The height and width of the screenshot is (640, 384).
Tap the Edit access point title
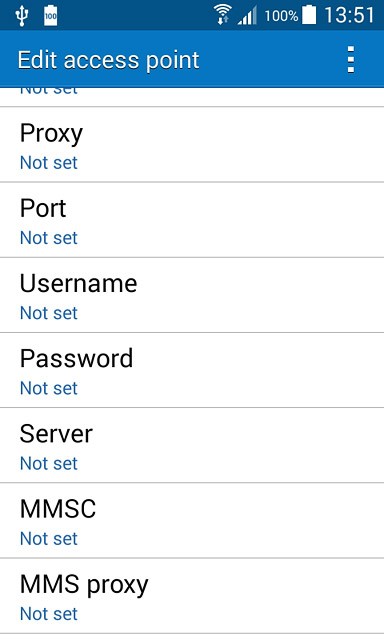[108, 60]
